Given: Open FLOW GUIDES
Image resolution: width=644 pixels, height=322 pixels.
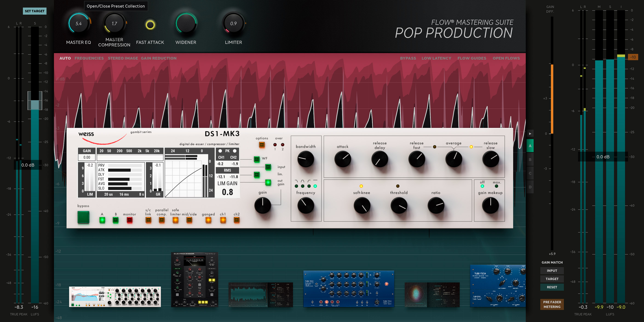Looking at the screenshot, I should coord(472,58).
